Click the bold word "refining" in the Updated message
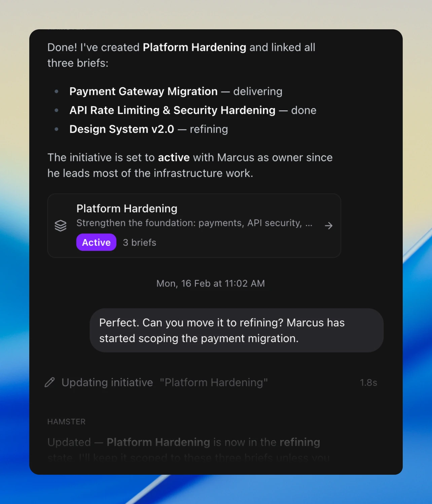The image size is (432, 504). (300, 442)
